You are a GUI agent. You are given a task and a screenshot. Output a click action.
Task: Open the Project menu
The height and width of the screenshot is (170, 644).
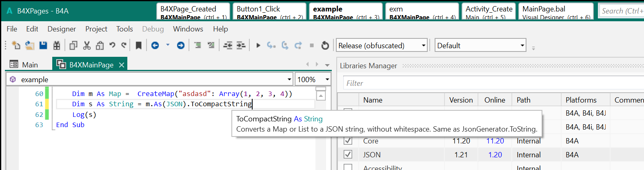click(x=96, y=29)
